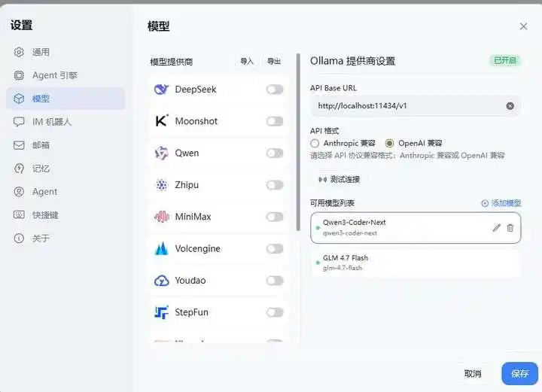Enable the Moonshot provider toggle

(275, 121)
